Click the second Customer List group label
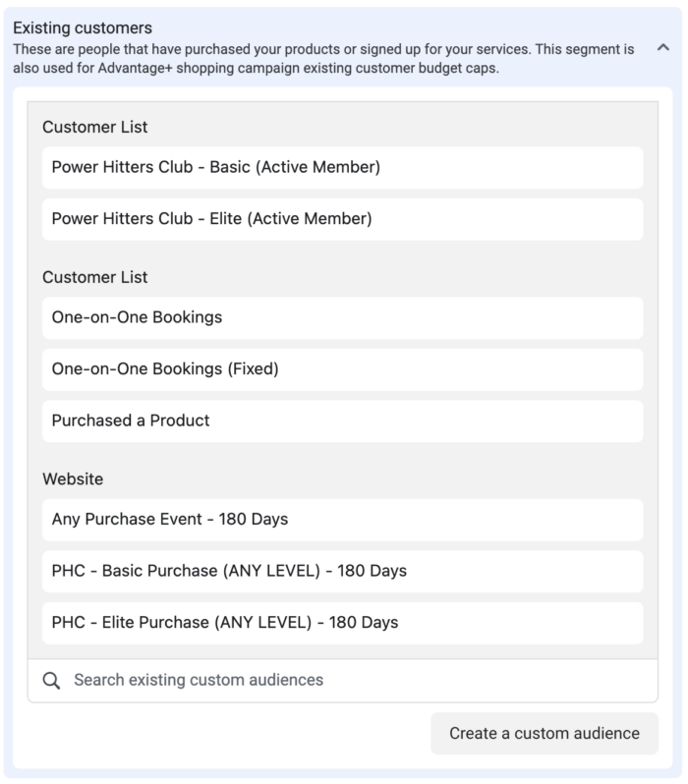The width and height of the screenshot is (688, 784). (95, 277)
